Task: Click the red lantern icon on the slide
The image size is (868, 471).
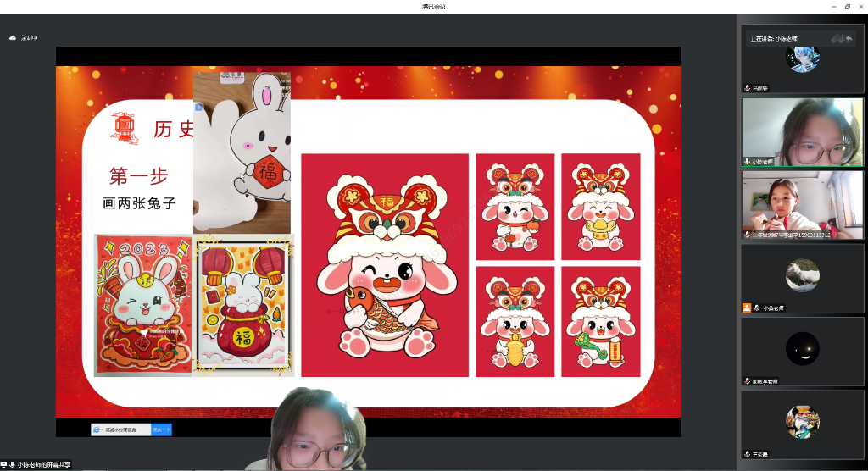Action: coord(124,128)
